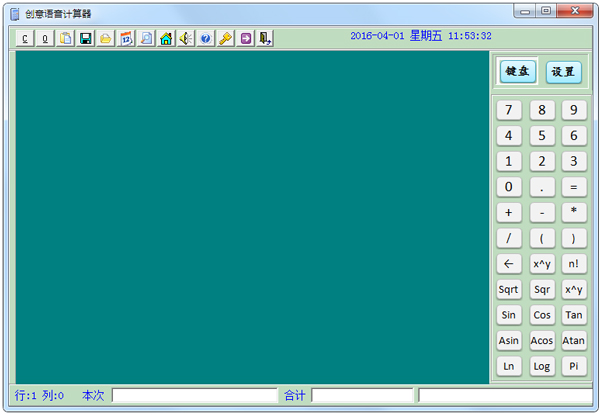
Task: Tap the left parenthesis key
Action: [x=542, y=238]
